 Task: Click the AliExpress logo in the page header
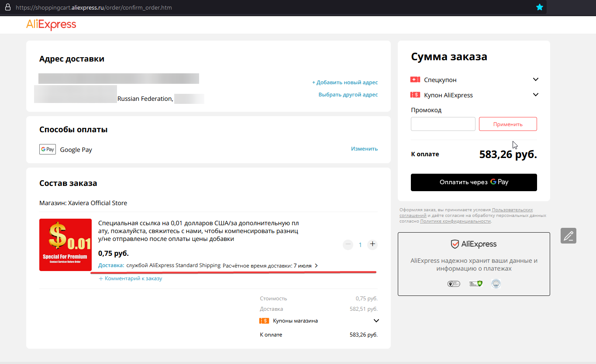51,24
